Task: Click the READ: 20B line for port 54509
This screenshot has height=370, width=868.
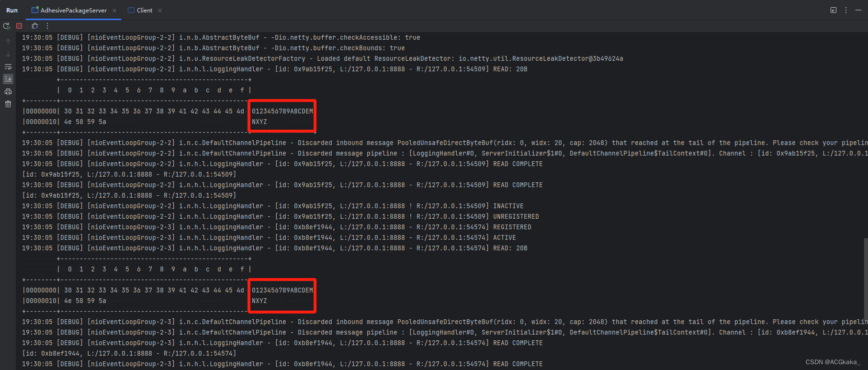Action: pyautogui.click(x=275, y=69)
